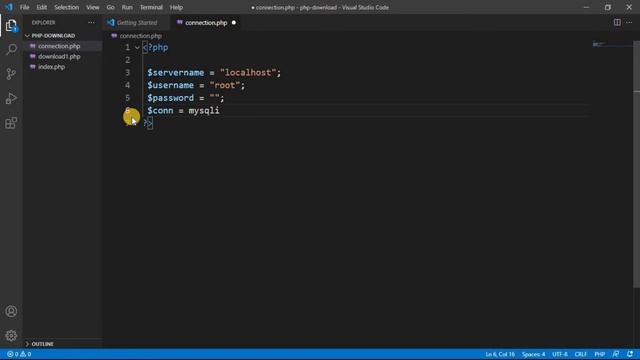Place cursor on "localhost" string in line 3

click(x=248, y=73)
